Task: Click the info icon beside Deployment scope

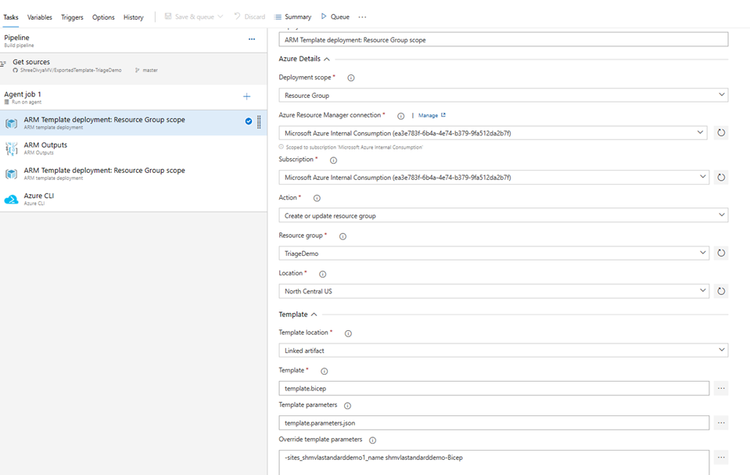Action: coord(351,77)
